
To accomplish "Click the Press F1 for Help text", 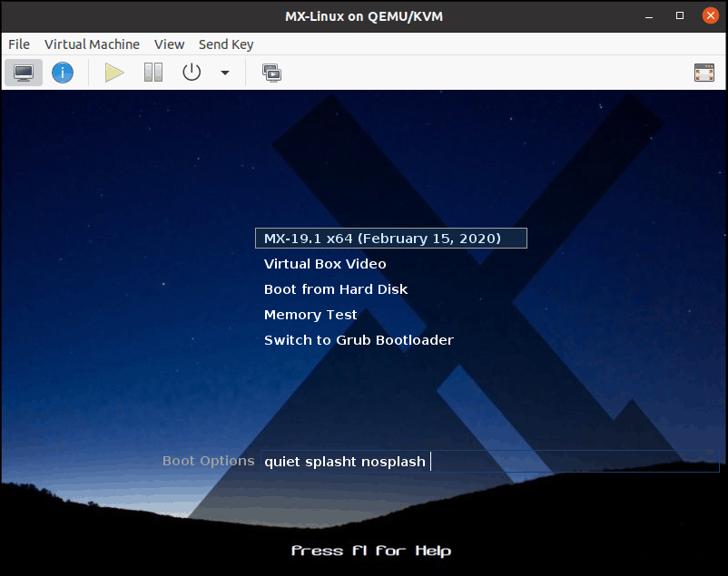I will (371, 551).
